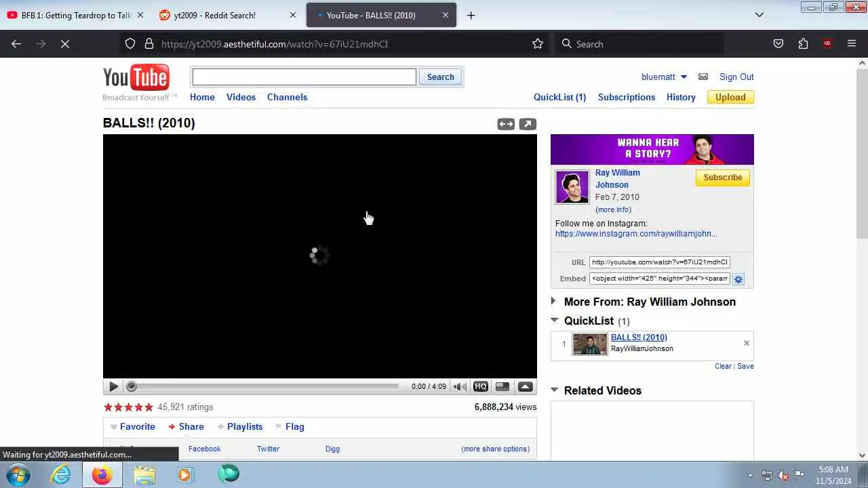Open QuickList (1) link
The width and height of the screenshot is (868, 488).
point(559,97)
